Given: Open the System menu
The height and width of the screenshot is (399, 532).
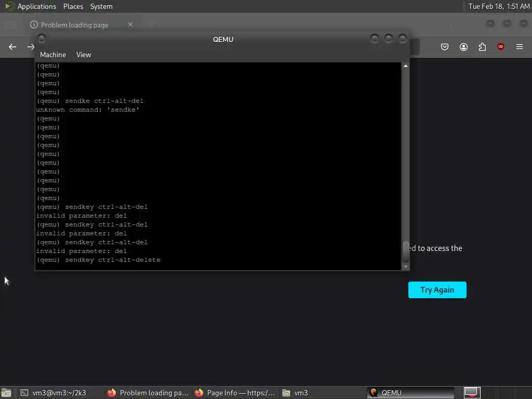Looking at the screenshot, I should [x=101, y=6].
